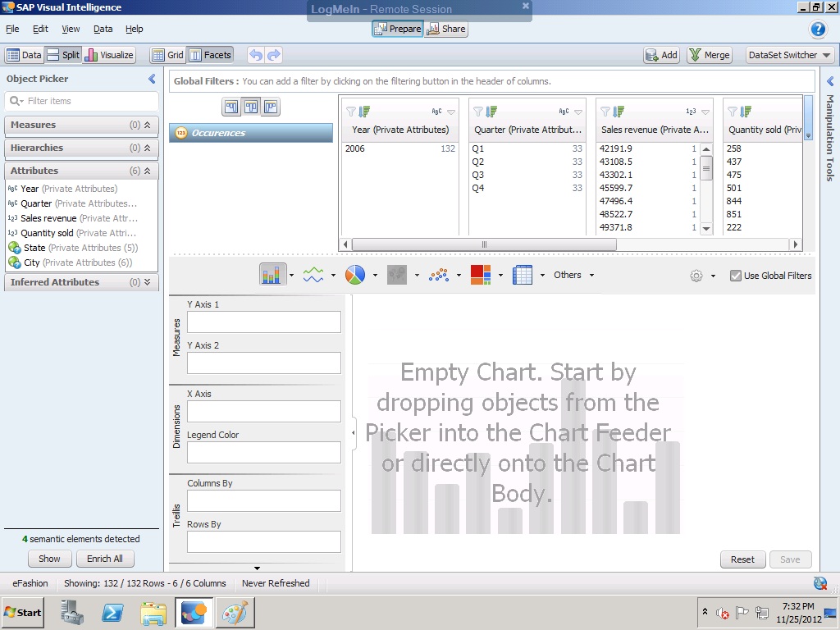Open Sales revenue column options dropdown arrow

pyautogui.click(x=705, y=112)
